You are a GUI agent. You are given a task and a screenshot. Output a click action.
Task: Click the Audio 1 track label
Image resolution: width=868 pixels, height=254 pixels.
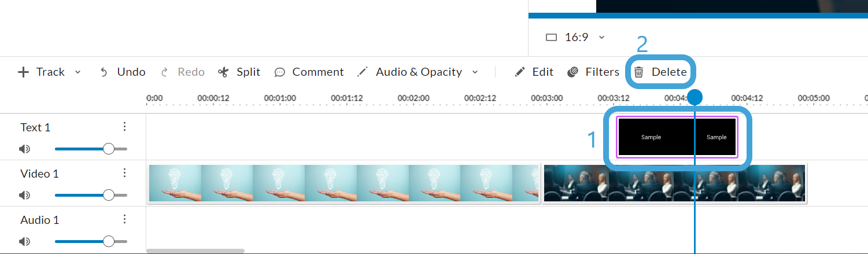pos(39,220)
